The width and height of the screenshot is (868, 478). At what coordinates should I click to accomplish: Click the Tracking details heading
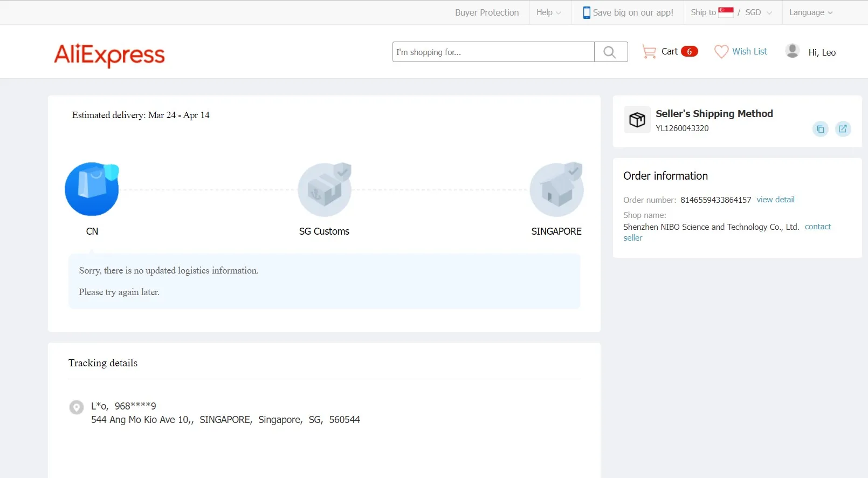(103, 363)
